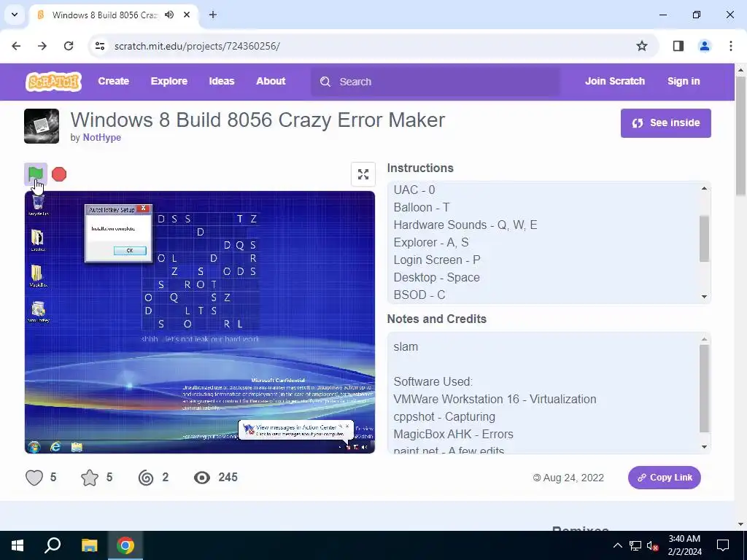This screenshot has height=560, width=747.
Task: View site information icon in address bar
Action: tap(99, 46)
